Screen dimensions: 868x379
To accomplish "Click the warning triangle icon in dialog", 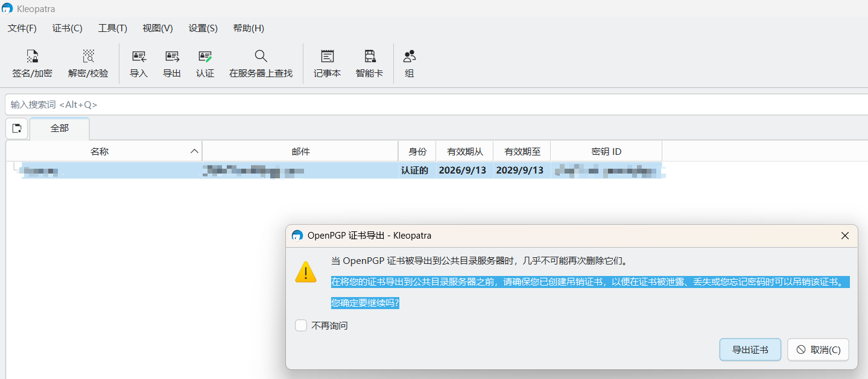I will (x=306, y=272).
